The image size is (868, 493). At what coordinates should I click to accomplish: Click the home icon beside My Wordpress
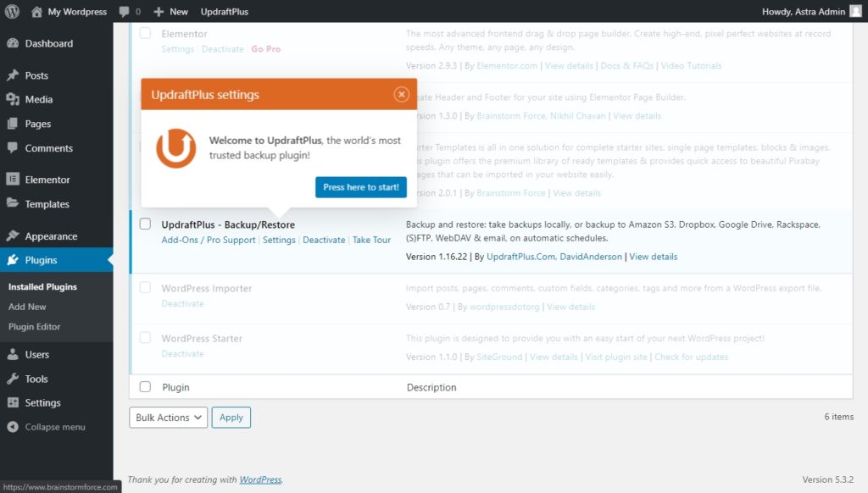click(36, 11)
